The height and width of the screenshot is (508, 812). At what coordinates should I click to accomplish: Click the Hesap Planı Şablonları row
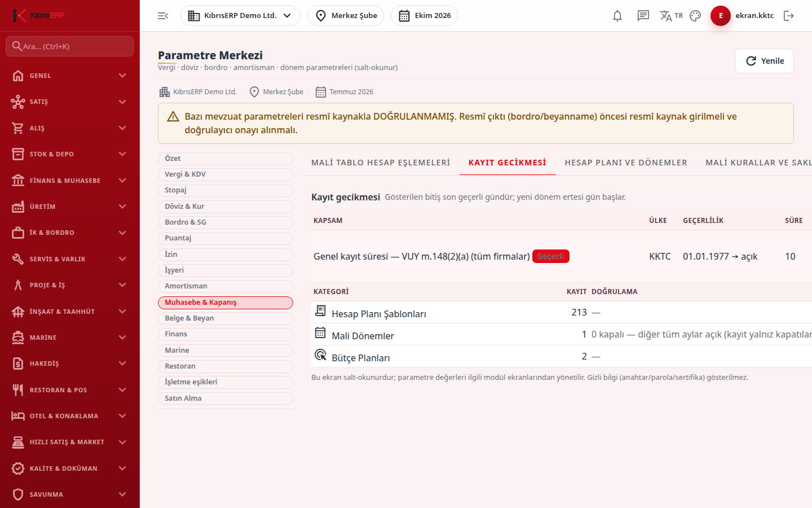[x=562, y=312]
